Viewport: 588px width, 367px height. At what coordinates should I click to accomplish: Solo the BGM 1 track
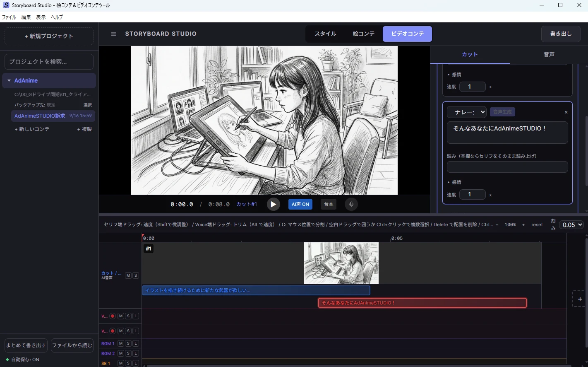coord(128,343)
